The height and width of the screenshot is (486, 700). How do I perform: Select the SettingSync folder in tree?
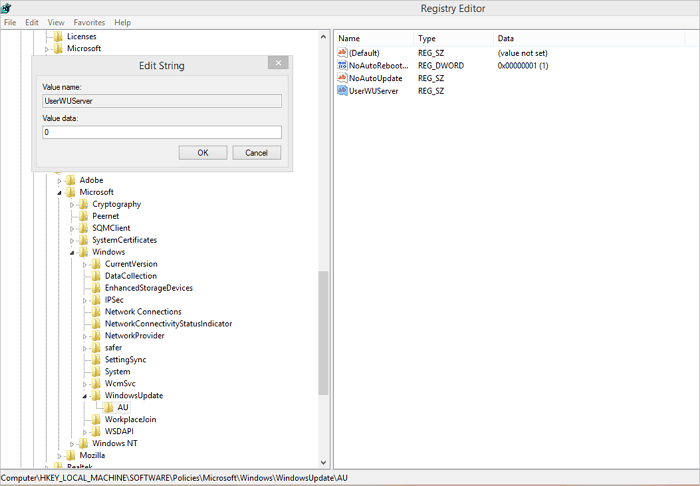click(x=125, y=360)
